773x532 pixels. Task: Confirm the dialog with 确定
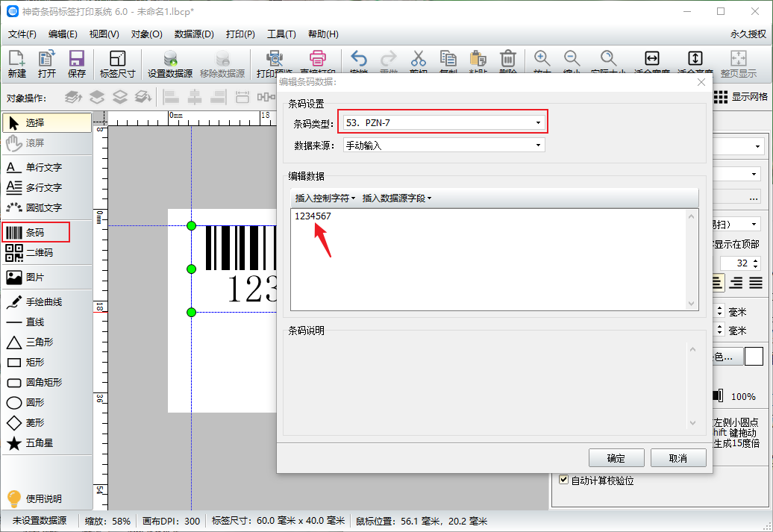pos(616,458)
